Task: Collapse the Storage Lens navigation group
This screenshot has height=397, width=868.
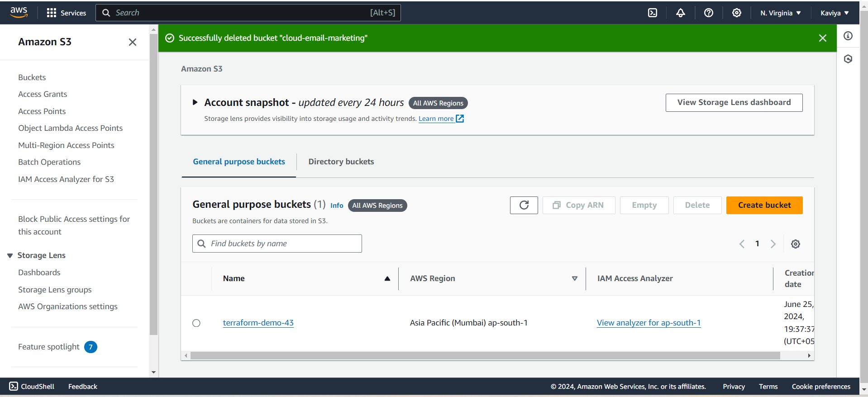Action: pos(10,256)
